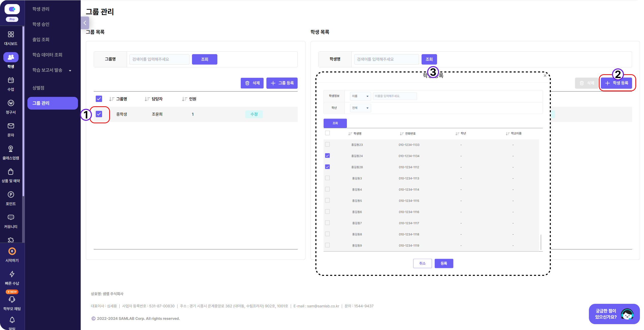Open the 이름 search type dropdown

(360, 96)
